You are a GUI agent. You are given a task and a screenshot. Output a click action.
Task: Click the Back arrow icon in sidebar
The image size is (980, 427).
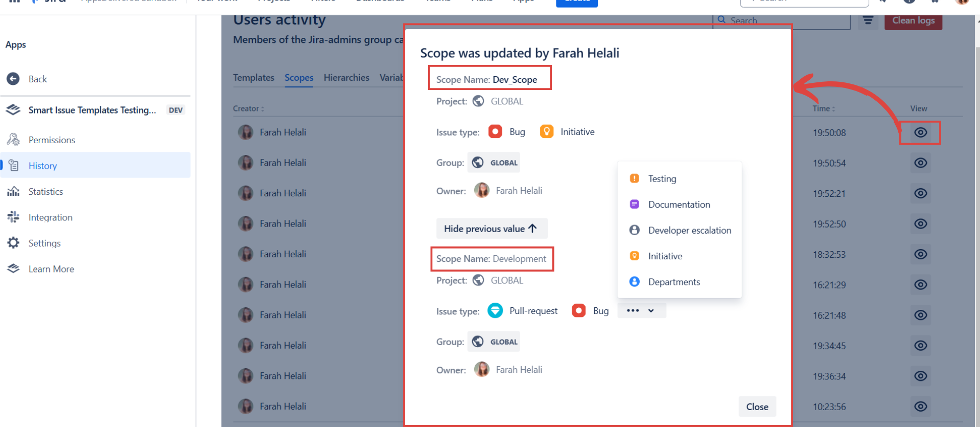[x=13, y=79]
